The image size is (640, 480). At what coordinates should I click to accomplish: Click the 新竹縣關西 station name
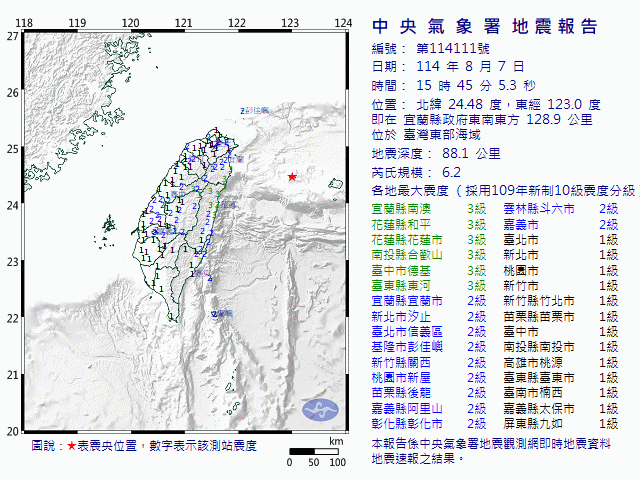point(401,362)
